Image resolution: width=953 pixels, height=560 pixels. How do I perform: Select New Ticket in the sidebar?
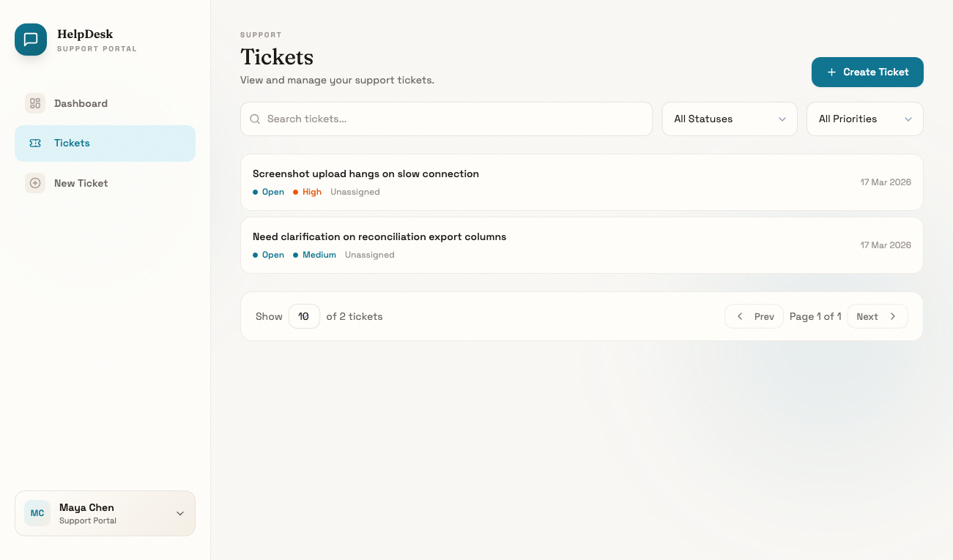tap(81, 183)
